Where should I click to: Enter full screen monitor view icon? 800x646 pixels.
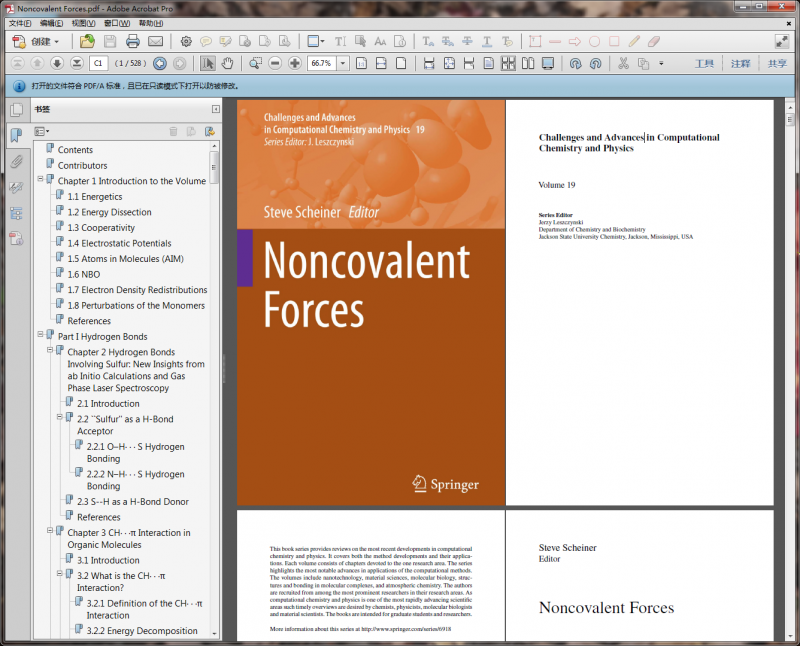548,63
